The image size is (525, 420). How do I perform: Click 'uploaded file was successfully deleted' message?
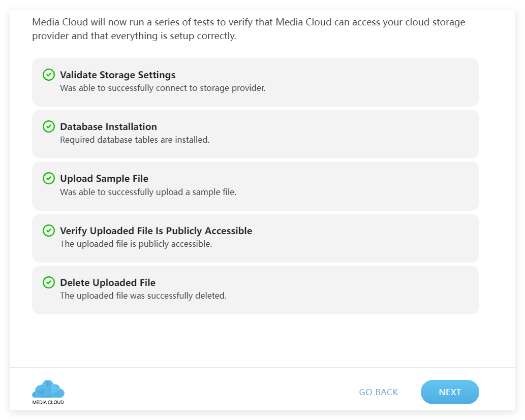pos(143,296)
